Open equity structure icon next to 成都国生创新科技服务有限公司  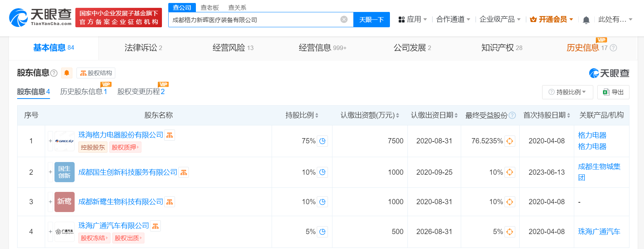point(184,172)
